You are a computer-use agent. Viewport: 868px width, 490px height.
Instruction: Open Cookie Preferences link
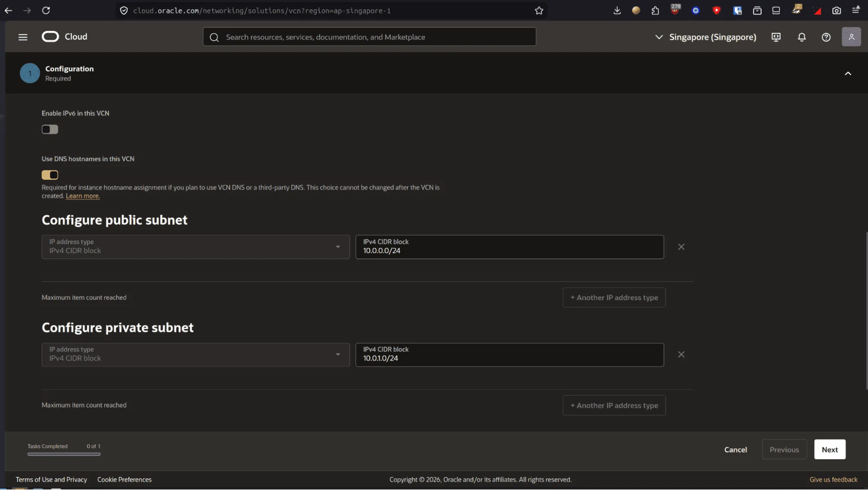pyautogui.click(x=124, y=480)
